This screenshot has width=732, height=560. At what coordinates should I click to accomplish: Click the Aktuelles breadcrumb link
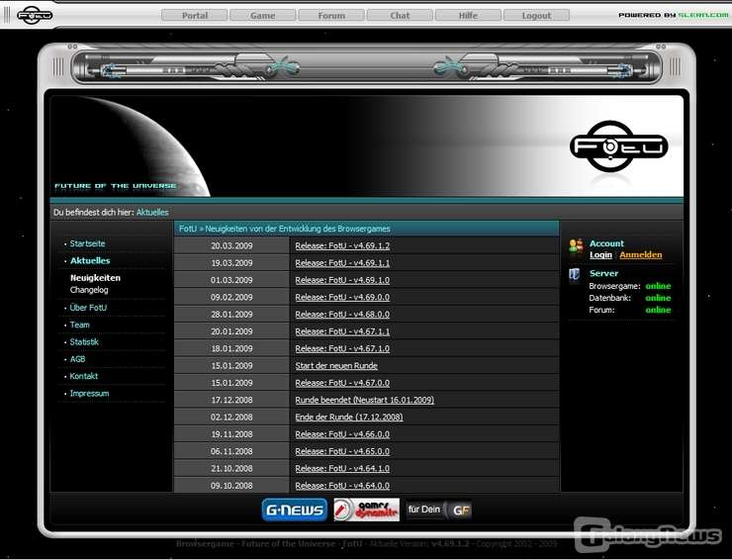152,212
